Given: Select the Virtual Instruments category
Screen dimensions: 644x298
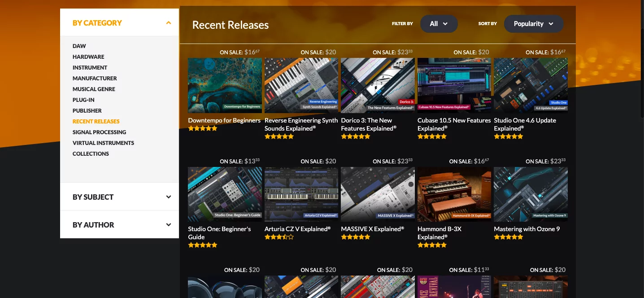Looking at the screenshot, I should click(103, 143).
